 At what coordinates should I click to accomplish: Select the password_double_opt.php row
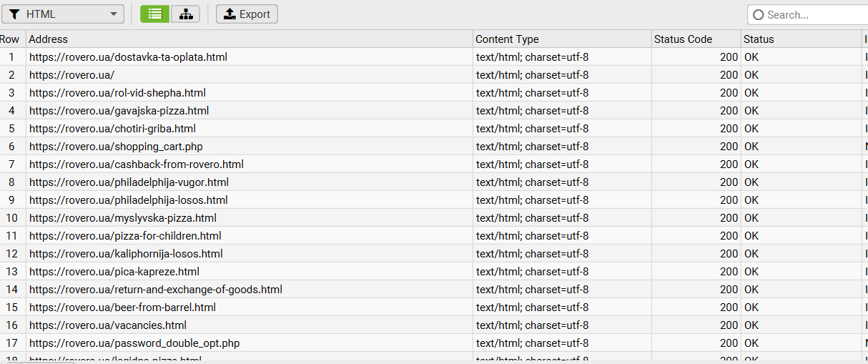(x=134, y=343)
